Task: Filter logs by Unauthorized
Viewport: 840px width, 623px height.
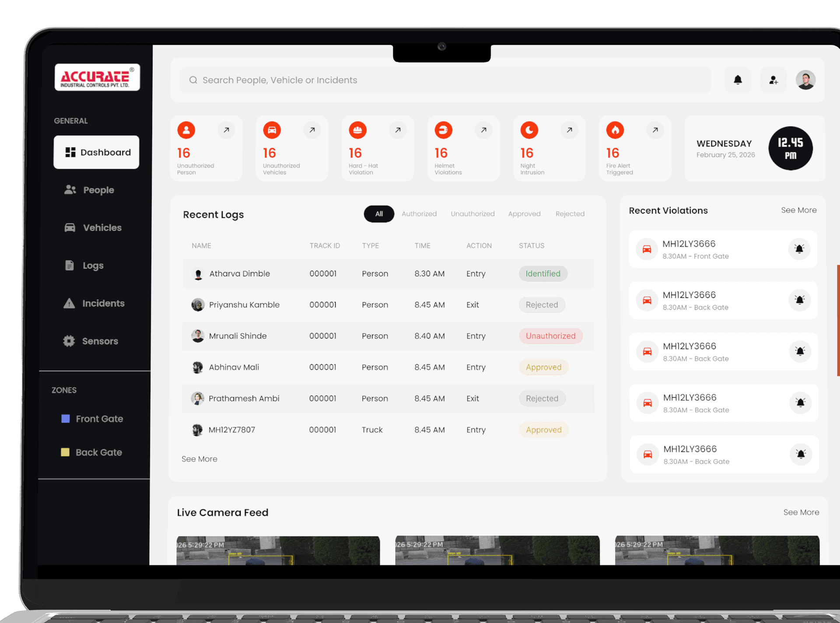Action: [x=472, y=214]
